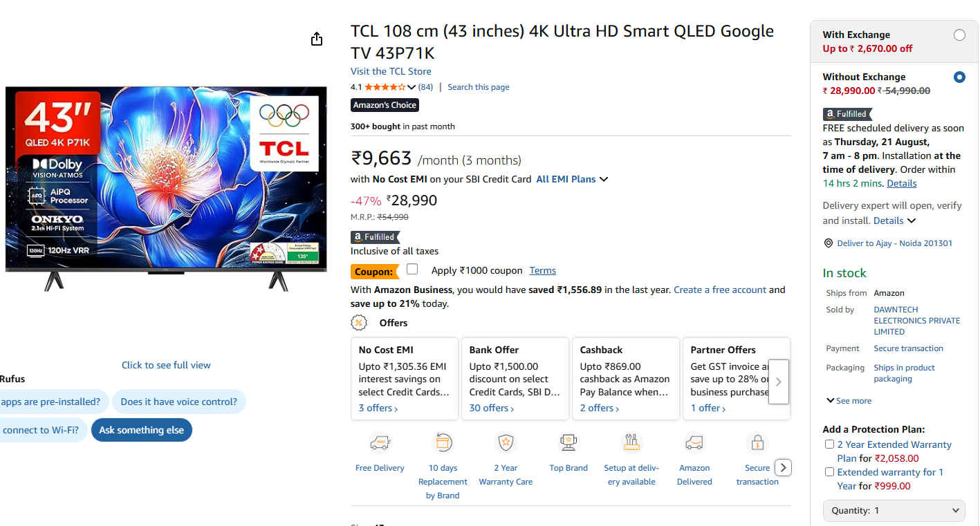Visit the TCL Store link
980x526 pixels.
click(391, 71)
